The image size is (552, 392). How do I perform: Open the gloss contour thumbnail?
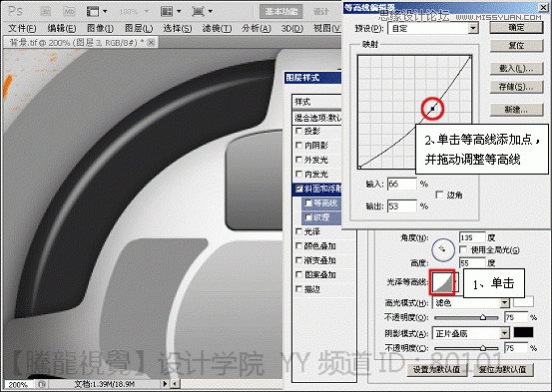(442, 282)
